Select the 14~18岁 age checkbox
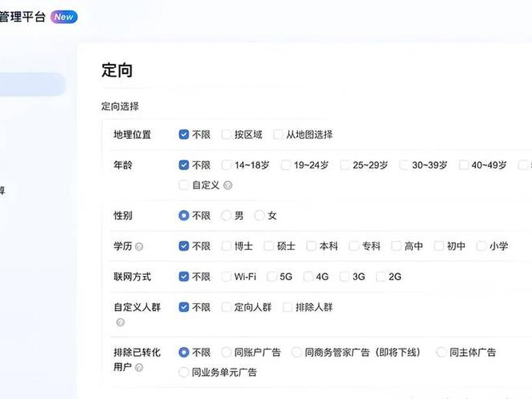Screen dimensions: 532x399 pos(226,165)
